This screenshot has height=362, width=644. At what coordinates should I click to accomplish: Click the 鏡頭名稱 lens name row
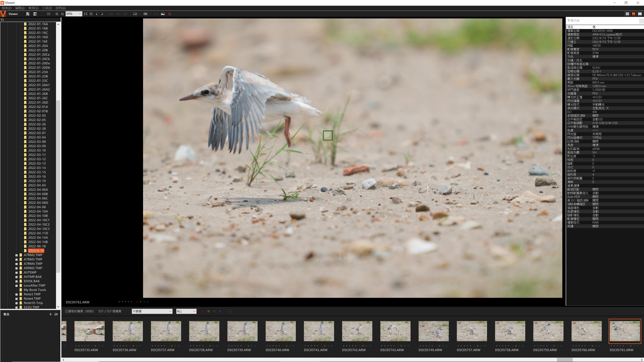pyautogui.click(x=605, y=75)
